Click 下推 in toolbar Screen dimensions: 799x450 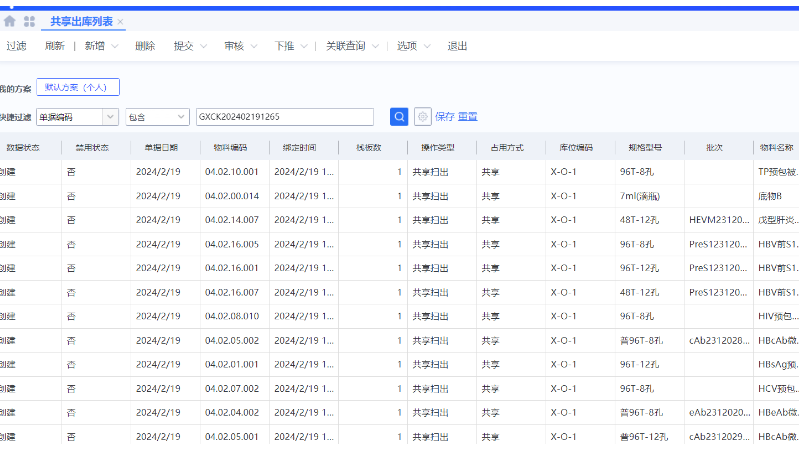tap(284, 46)
